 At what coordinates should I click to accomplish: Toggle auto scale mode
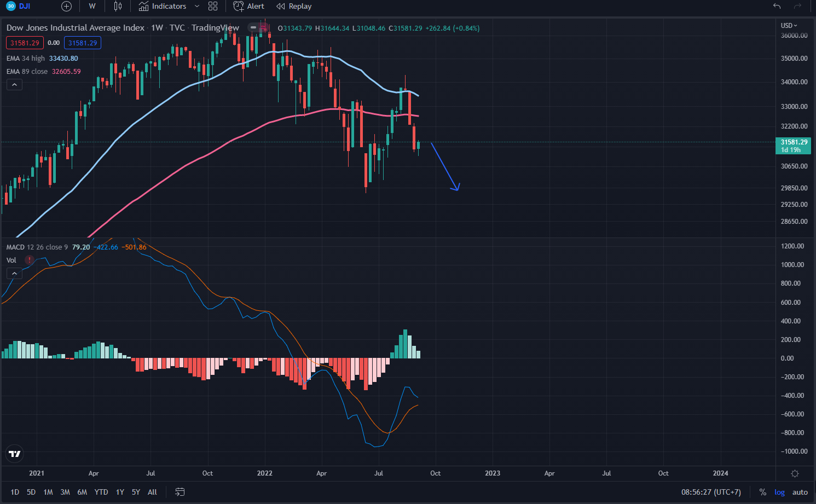[800, 492]
